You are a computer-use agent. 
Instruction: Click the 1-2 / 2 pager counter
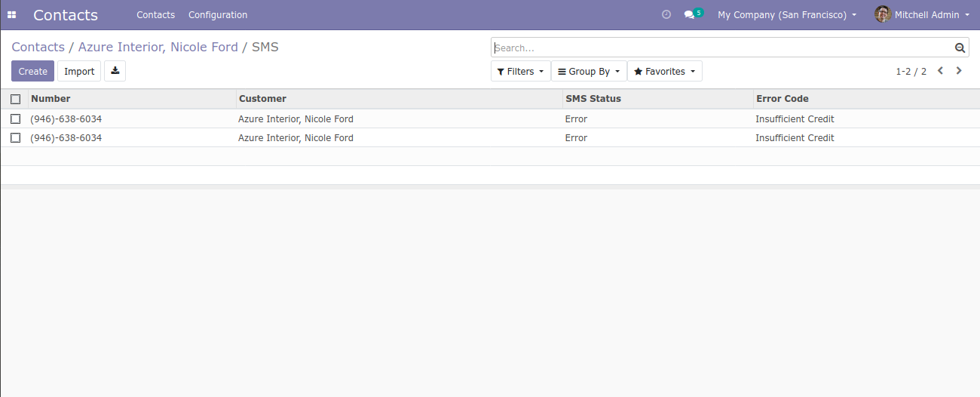tap(911, 72)
